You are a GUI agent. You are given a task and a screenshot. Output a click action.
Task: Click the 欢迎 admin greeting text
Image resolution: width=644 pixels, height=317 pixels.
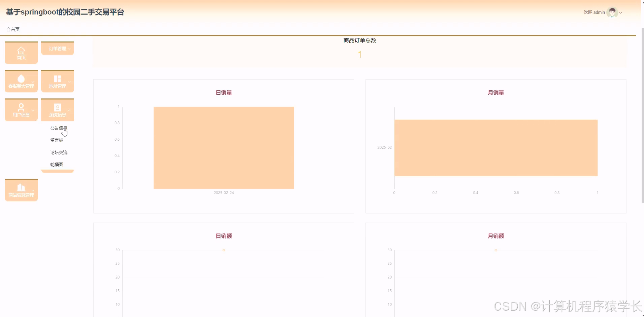pyautogui.click(x=594, y=12)
